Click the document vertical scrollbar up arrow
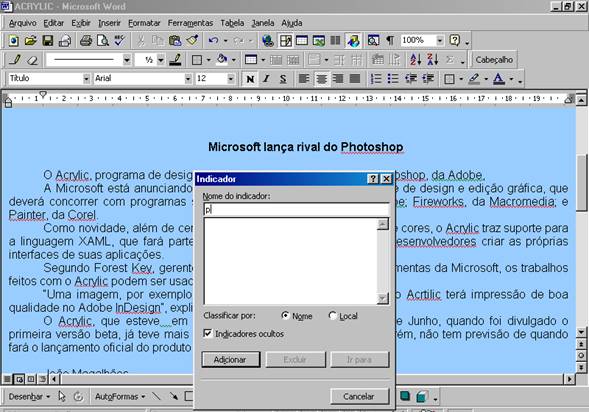Image resolution: width=589 pixels, height=412 pixels. 581,100
